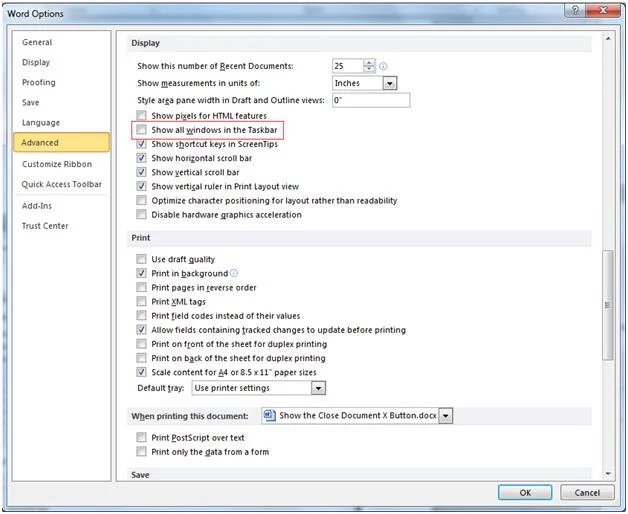Enable Print XML tags
Image resolution: width=628 pixels, height=514 pixels.
pyautogui.click(x=141, y=301)
